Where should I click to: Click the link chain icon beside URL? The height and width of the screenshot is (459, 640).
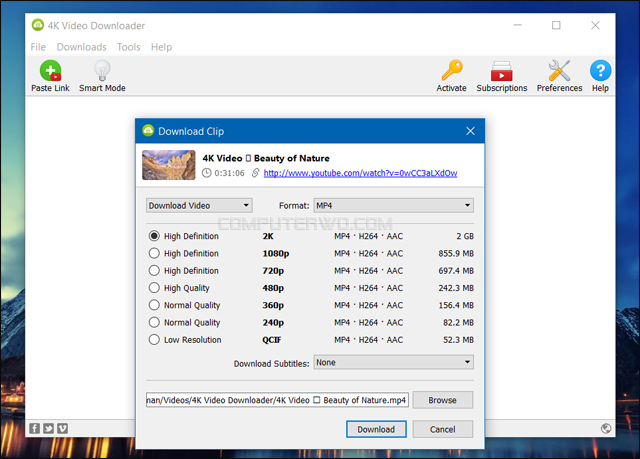256,173
